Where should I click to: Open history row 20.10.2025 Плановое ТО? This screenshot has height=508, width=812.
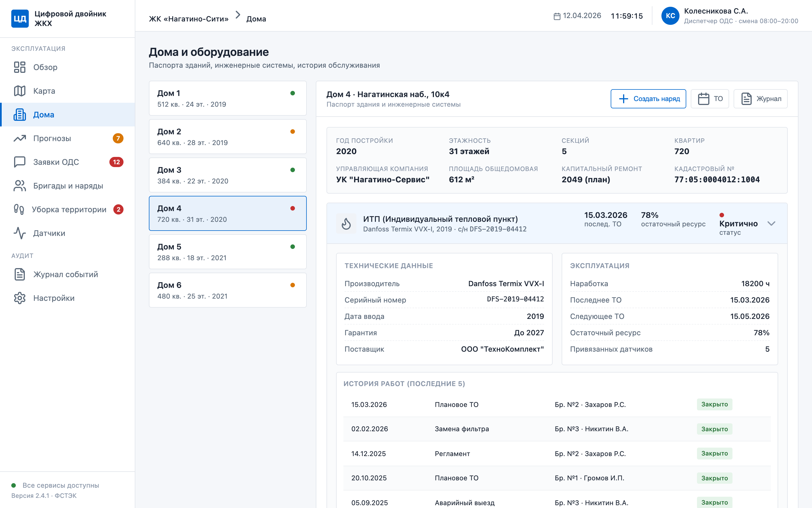[x=557, y=478]
